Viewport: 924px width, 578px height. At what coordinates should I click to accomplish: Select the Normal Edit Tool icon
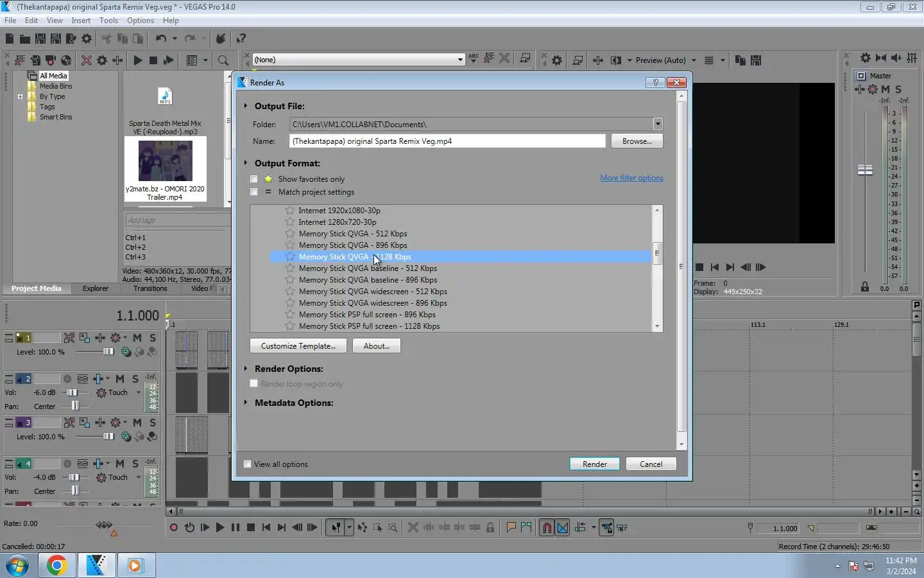tap(336, 528)
